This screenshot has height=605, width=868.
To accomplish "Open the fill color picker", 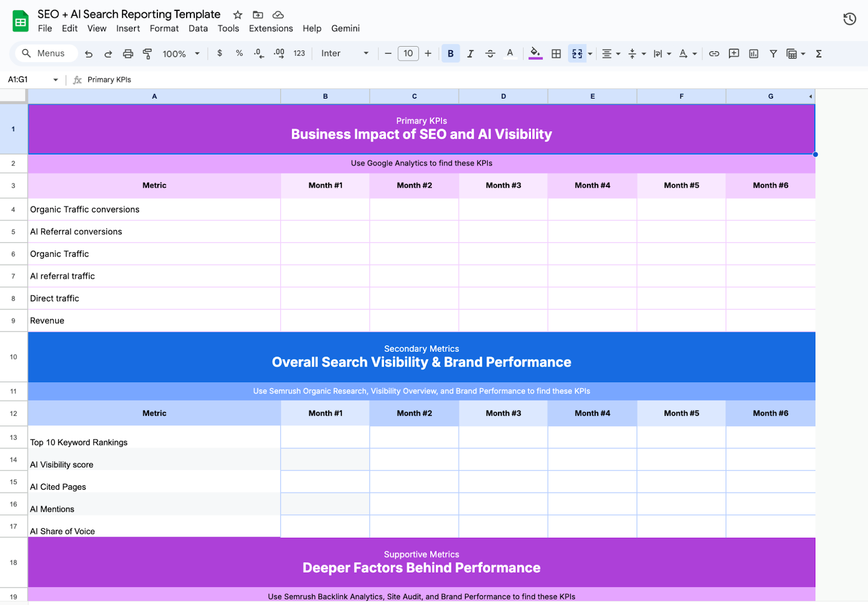I will (535, 53).
